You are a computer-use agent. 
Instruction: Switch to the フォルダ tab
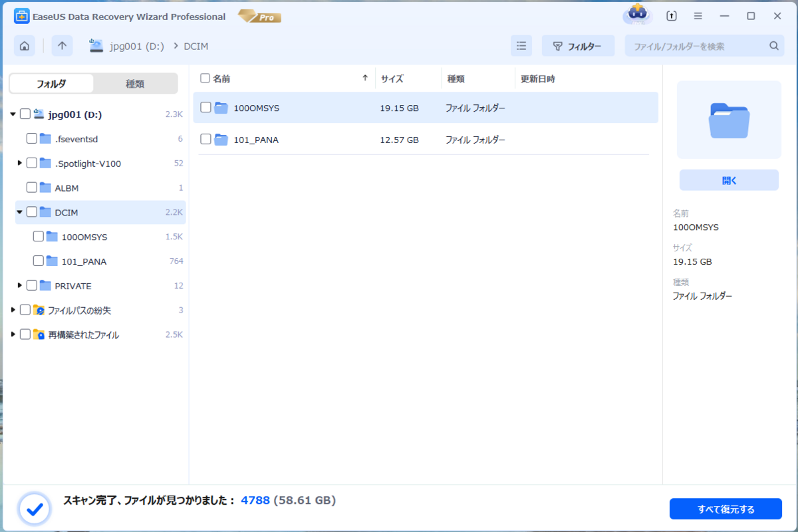(x=51, y=84)
